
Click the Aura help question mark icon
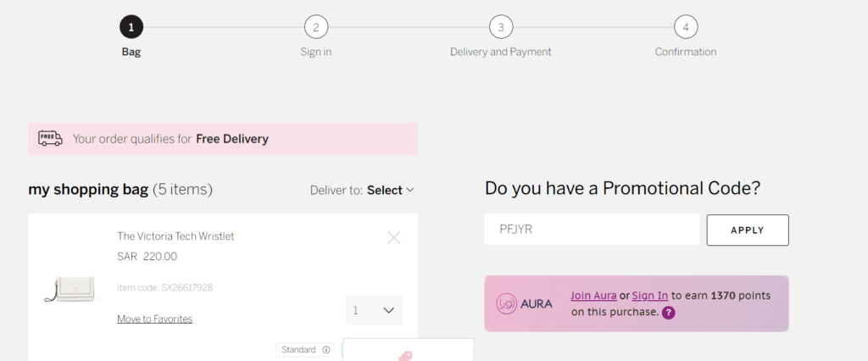[668, 313]
